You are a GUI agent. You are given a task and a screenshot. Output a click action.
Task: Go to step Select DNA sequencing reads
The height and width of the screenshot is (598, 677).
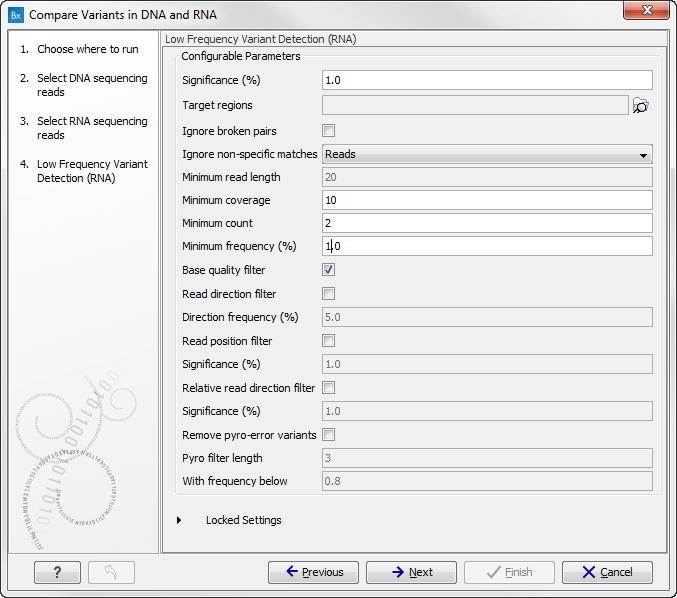(x=92, y=85)
